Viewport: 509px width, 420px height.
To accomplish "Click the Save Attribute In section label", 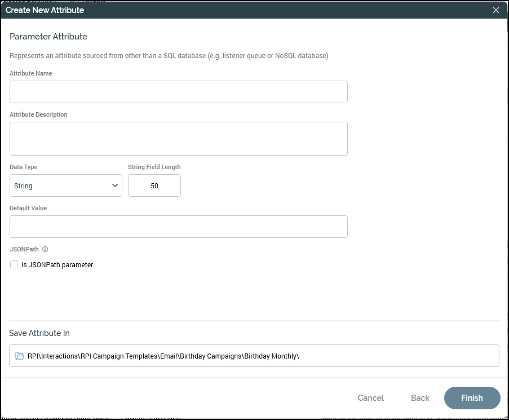I will click(39, 333).
